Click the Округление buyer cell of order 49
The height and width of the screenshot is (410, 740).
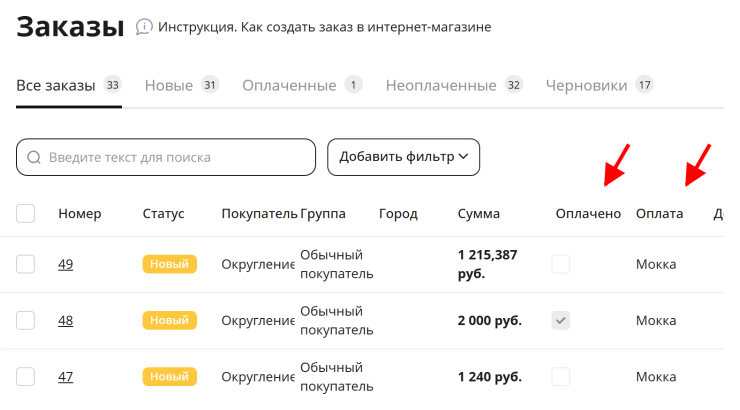[258, 264]
